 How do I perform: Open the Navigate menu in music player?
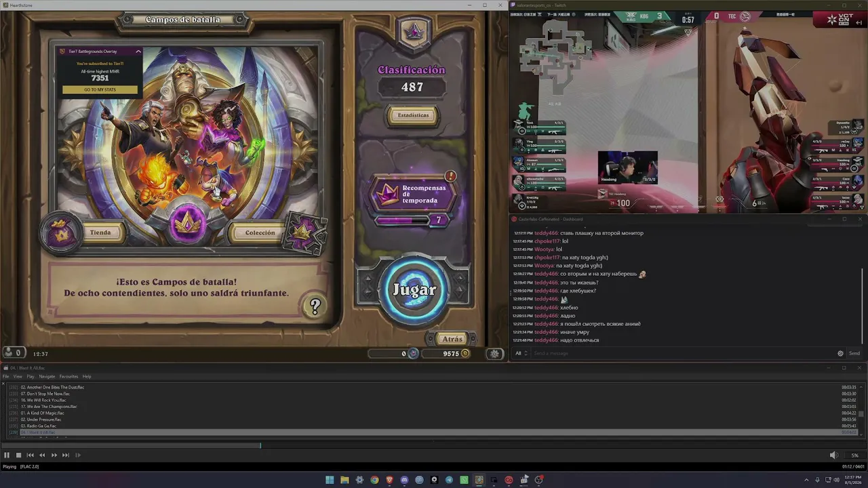[47, 376]
